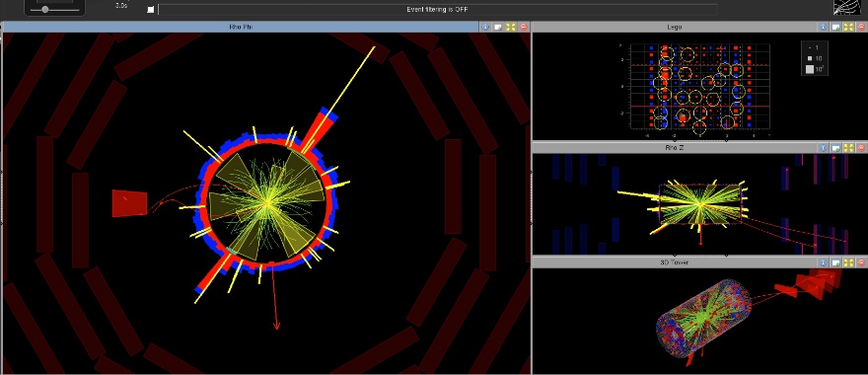This screenshot has width=868, height=375.
Task: Select the Rho Phi view title bar
Action: click(241, 27)
